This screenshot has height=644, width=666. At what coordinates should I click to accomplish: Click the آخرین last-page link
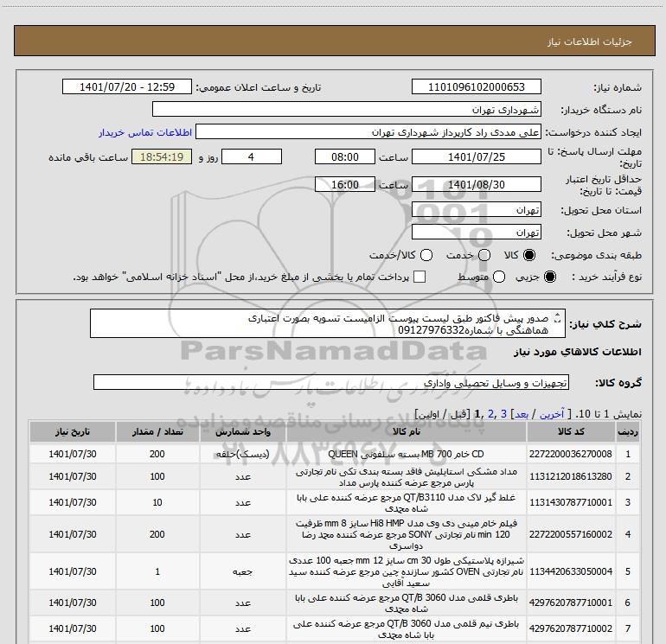point(552,414)
